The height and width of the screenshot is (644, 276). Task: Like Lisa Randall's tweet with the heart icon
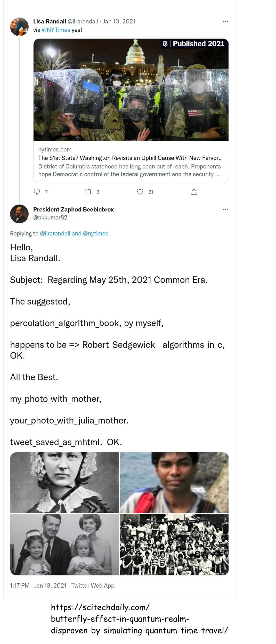click(140, 192)
